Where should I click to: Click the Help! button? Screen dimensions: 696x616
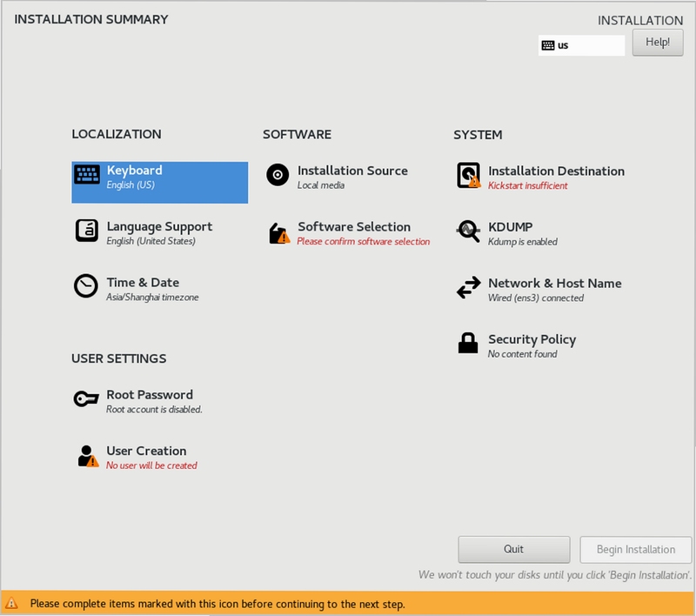[658, 43]
